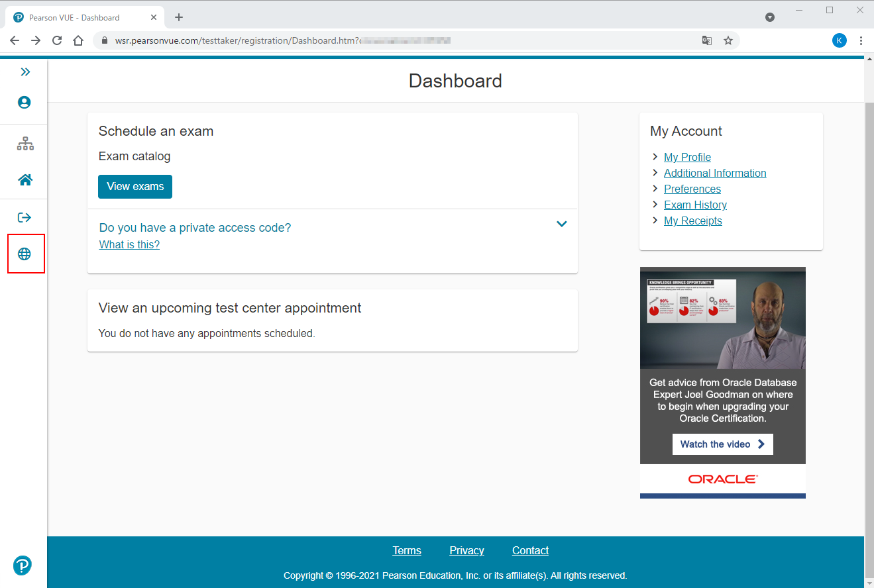Click the Pearson logo at sidebar bottom
The image size is (874, 588).
click(23, 565)
